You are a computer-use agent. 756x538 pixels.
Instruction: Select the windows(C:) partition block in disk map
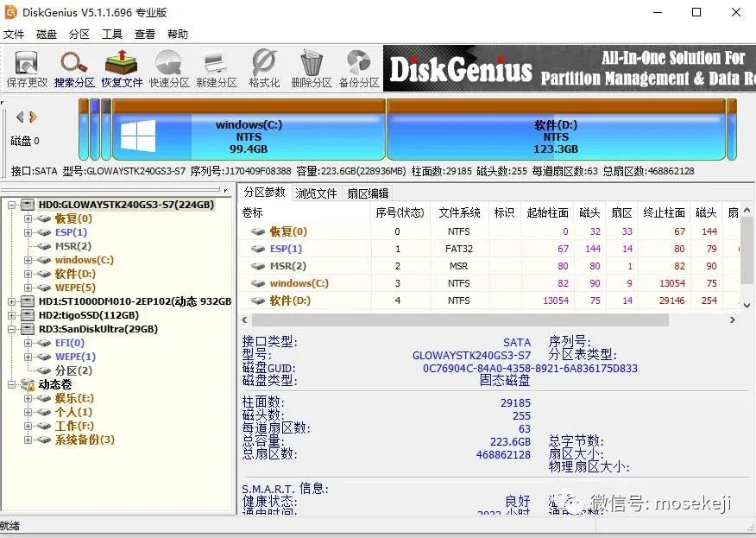pos(249,130)
